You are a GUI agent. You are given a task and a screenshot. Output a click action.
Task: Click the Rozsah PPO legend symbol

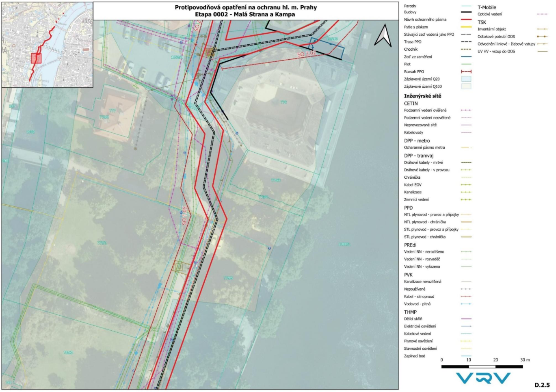click(466, 71)
